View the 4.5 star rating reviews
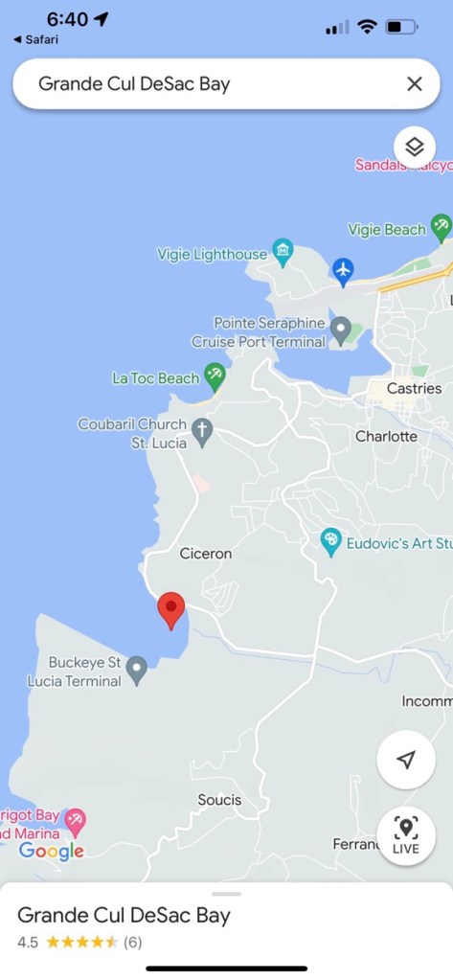The width and height of the screenshot is (453, 980). click(x=79, y=942)
